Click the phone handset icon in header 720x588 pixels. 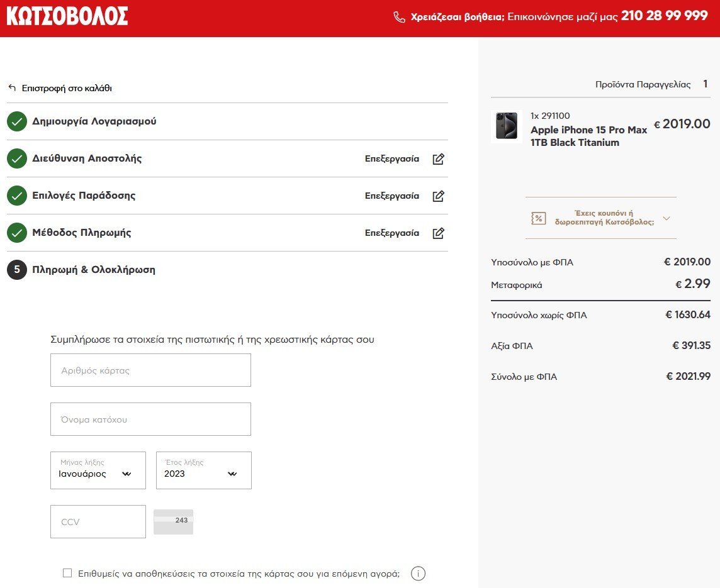[x=399, y=18]
